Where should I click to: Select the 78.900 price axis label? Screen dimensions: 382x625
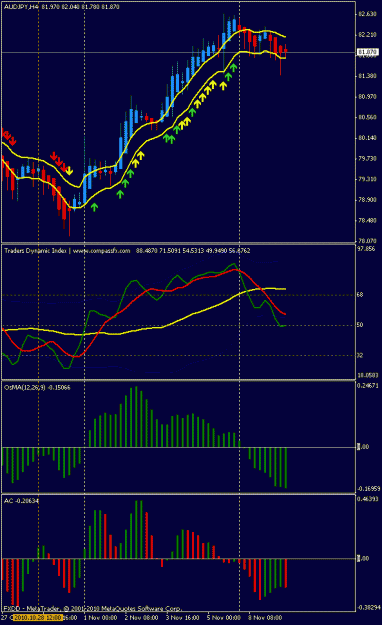coord(367,200)
